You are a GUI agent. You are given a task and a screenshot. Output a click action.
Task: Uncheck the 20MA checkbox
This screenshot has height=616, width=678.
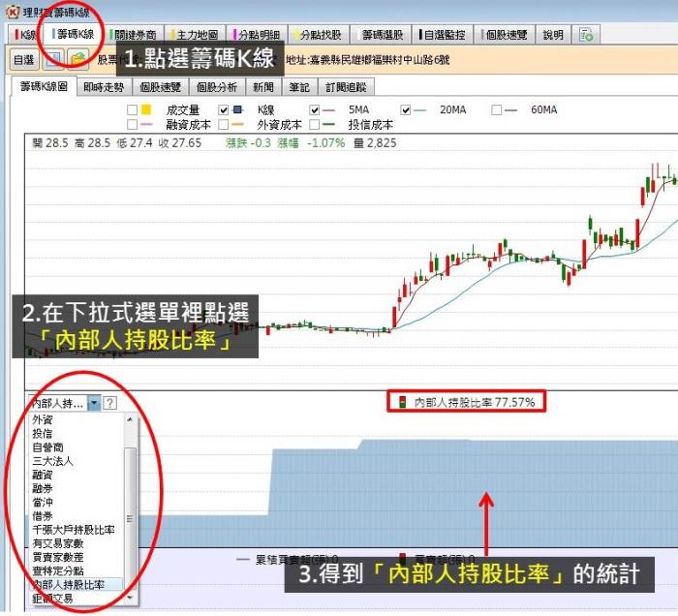pos(405,109)
